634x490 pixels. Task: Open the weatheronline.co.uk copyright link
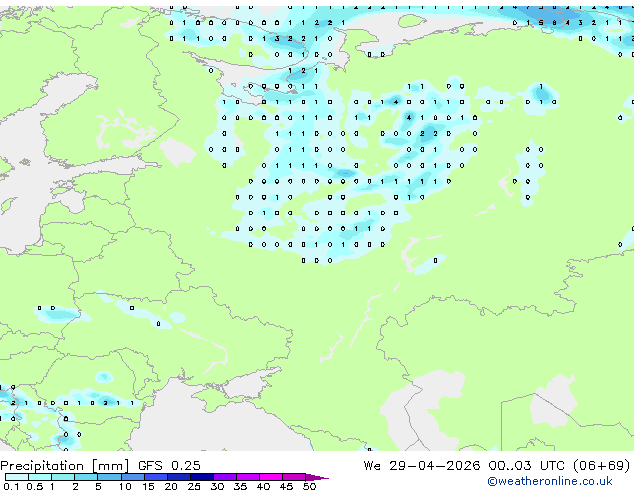tap(550, 481)
